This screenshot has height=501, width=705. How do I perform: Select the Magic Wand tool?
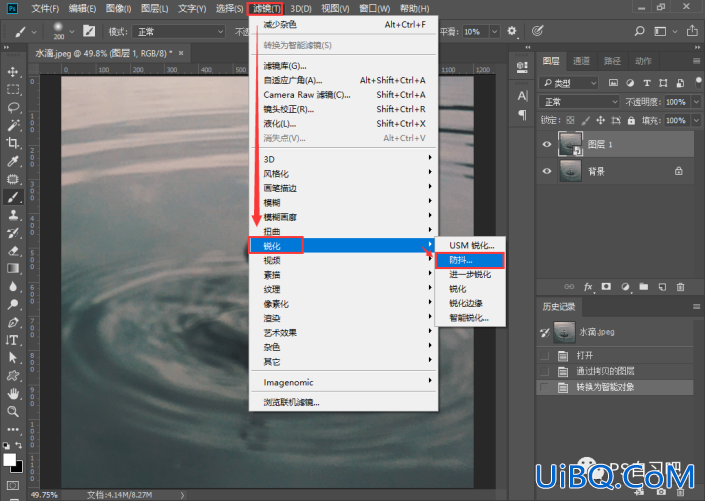13,125
